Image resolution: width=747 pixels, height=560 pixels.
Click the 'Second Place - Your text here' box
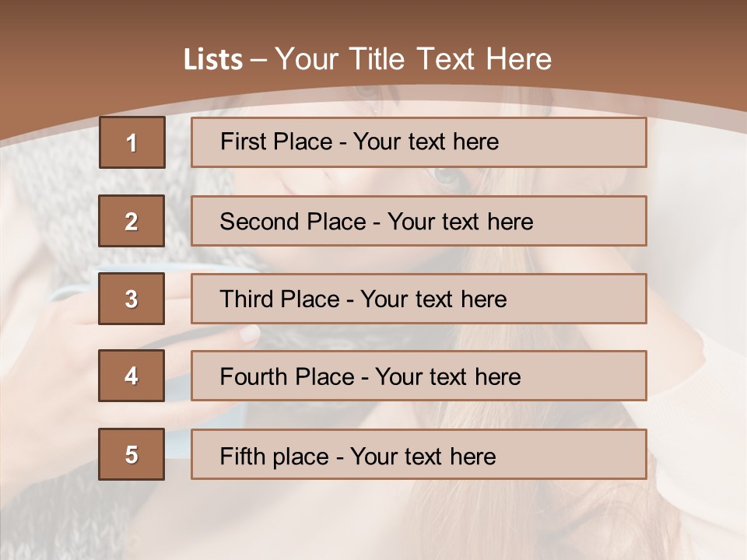point(419,221)
